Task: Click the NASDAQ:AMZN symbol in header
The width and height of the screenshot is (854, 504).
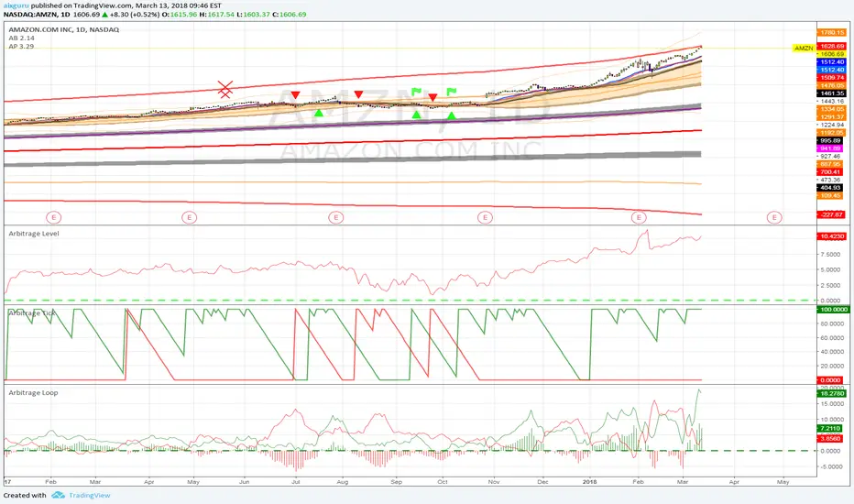Action: coord(29,14)
